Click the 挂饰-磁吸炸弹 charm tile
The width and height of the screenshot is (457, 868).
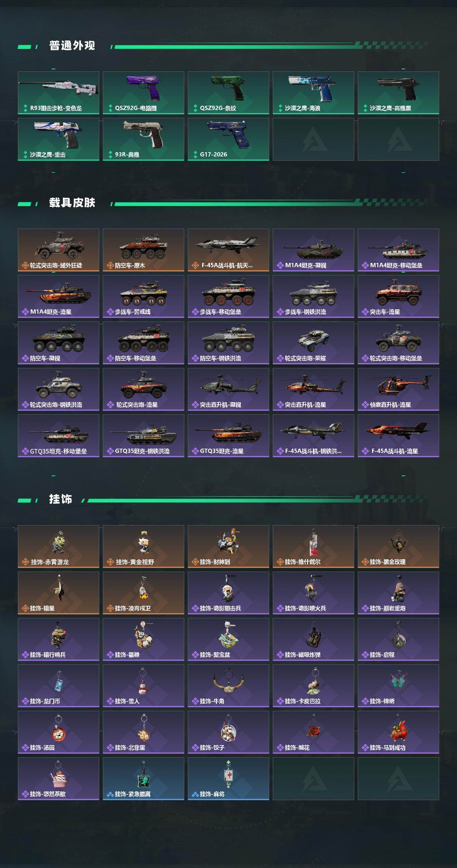[313, 639]
